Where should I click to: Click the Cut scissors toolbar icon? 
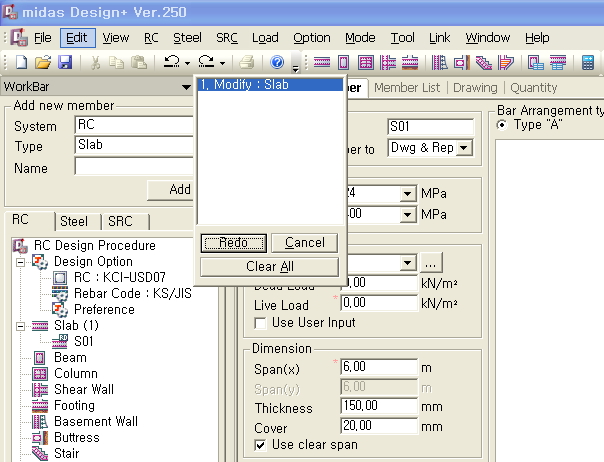coord(95,62)
